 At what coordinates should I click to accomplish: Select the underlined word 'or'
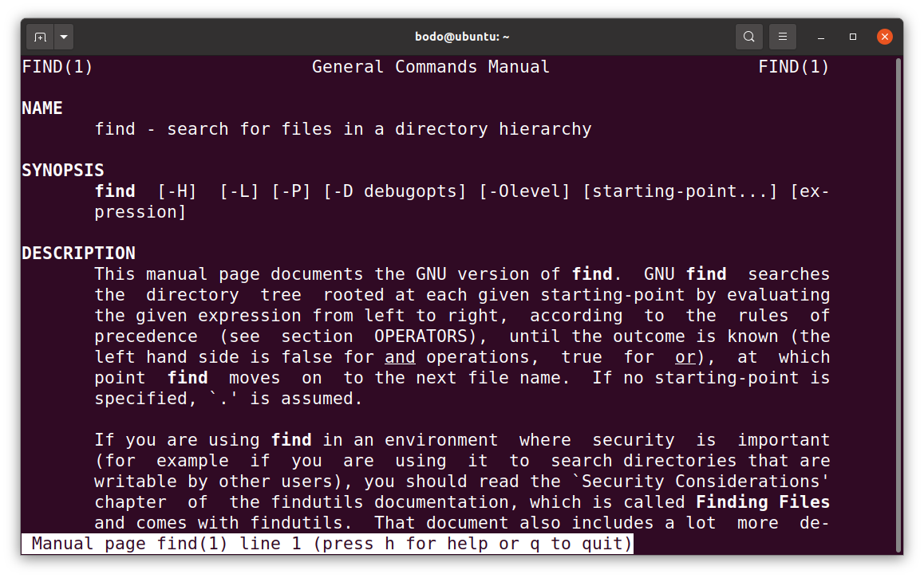coord(685,356)
